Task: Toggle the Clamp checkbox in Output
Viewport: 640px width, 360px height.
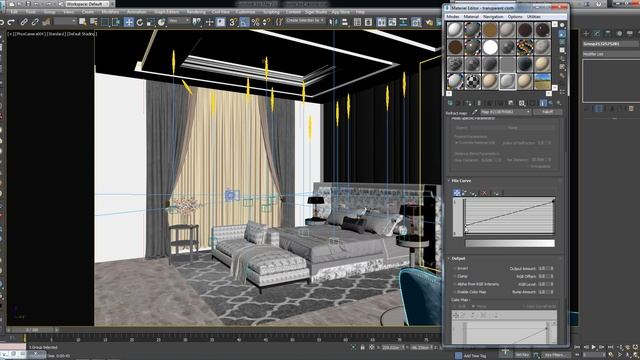Action: tap(455, 276)
